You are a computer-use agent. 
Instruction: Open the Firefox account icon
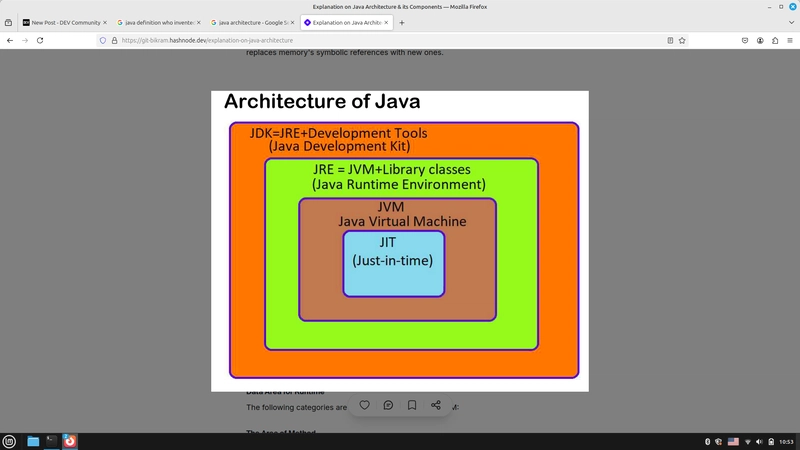760,40
